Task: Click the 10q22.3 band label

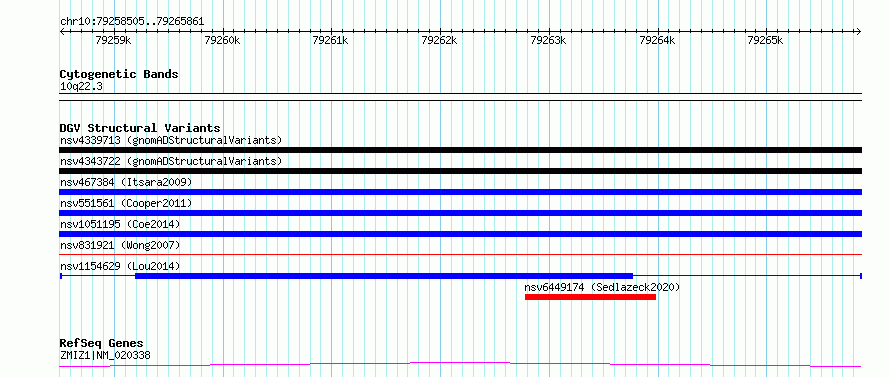Action: (x=81, y=87)
